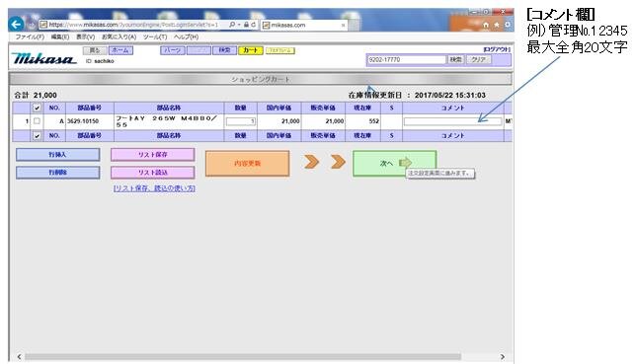Click the refresh icon in address bar

254,25
